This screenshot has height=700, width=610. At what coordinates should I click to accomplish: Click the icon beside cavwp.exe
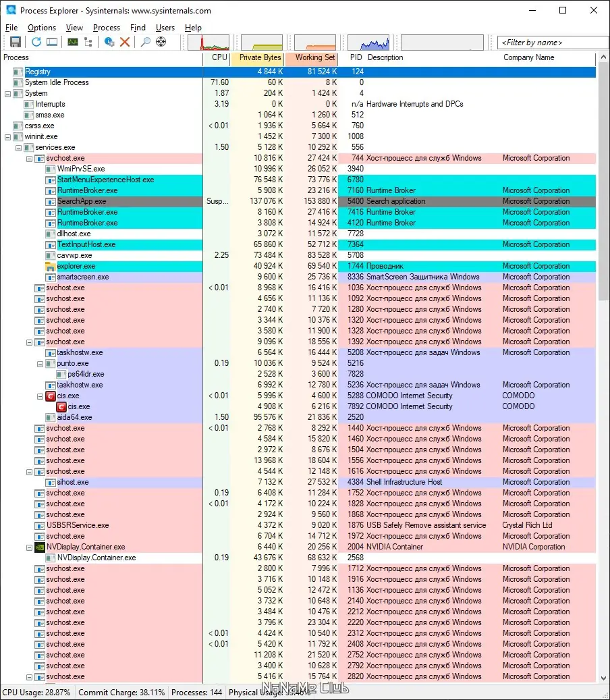(51, 255)
